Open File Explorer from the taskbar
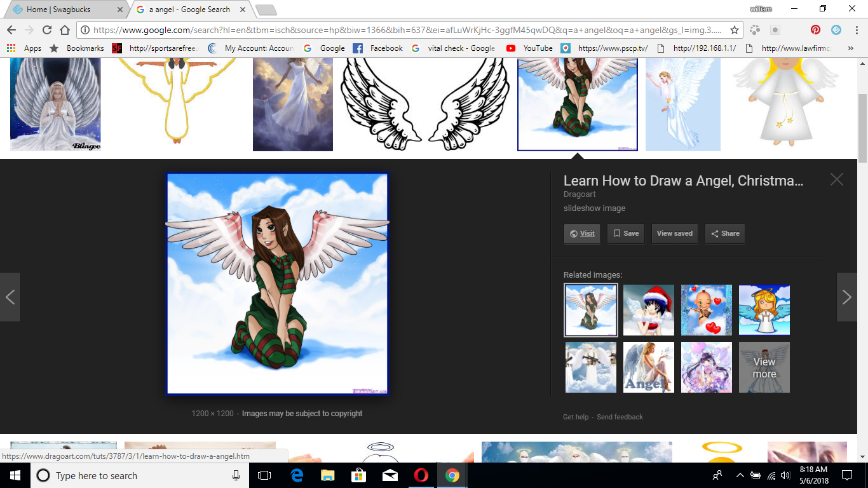This screenshot has width=868, height=488. coord(327,475)
